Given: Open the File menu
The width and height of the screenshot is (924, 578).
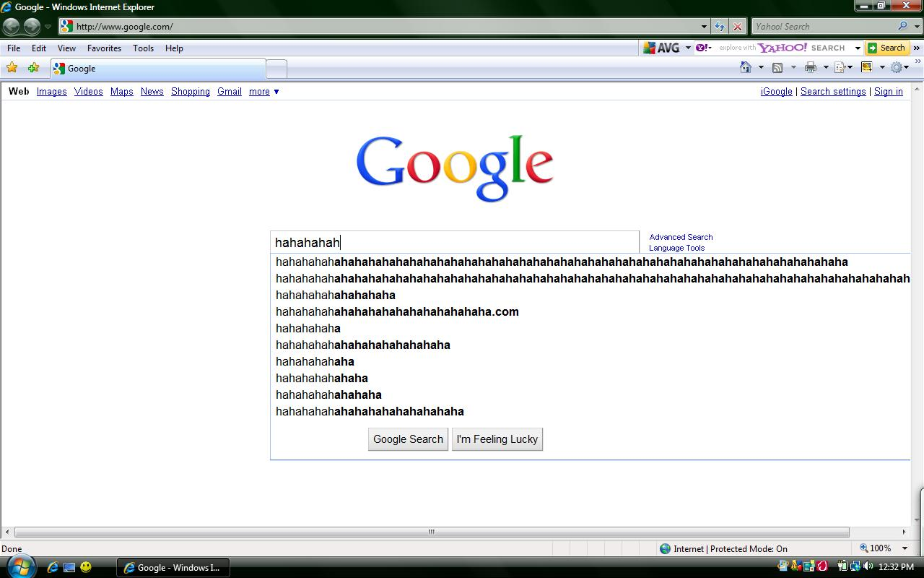Looking at the screenshot, I should point(14,48).
